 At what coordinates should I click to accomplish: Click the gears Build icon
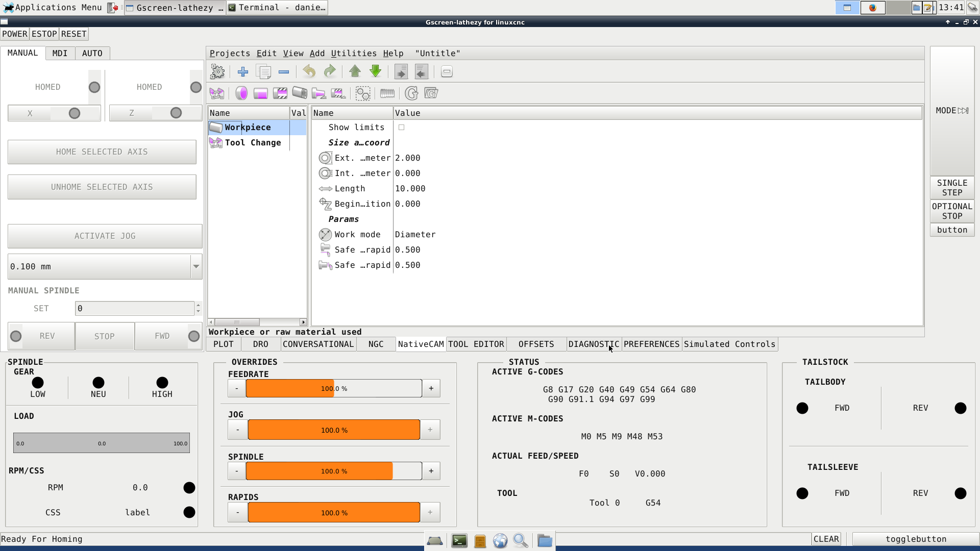(217, 72)
